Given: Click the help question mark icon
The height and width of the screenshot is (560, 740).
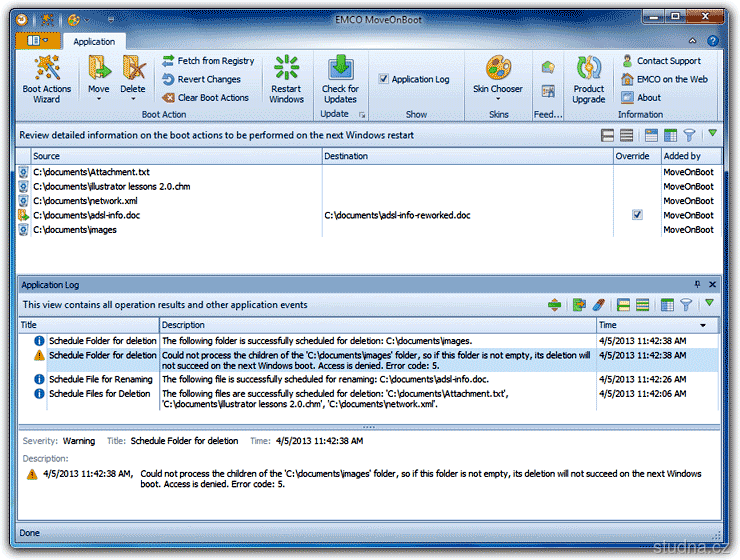Looking at the screenshot, I should point(712,42).
